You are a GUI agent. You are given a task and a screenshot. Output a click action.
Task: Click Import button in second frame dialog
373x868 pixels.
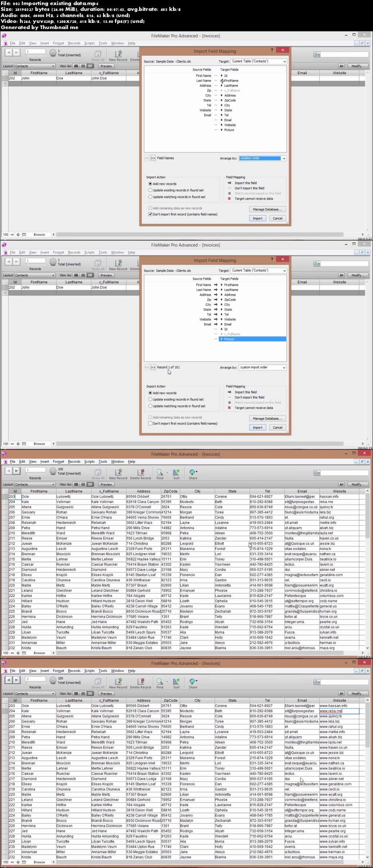[258, 427]
